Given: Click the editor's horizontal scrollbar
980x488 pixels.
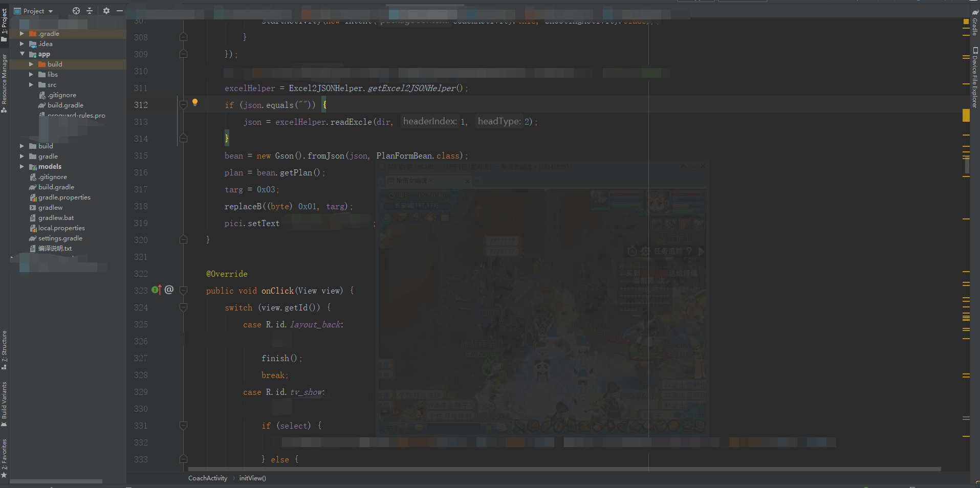Looking at the screenshot, I should click(x=563, y=469).
